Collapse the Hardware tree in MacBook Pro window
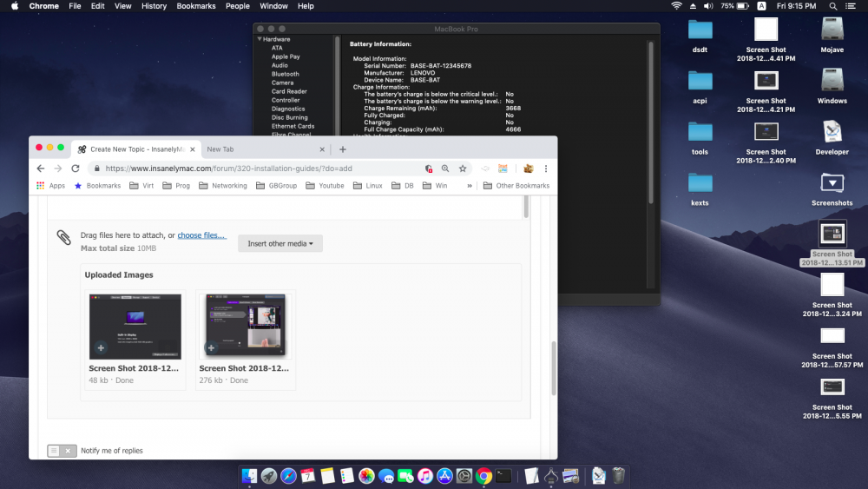The image size is (868, 489). pyautogui.click(x=260, y=39)
